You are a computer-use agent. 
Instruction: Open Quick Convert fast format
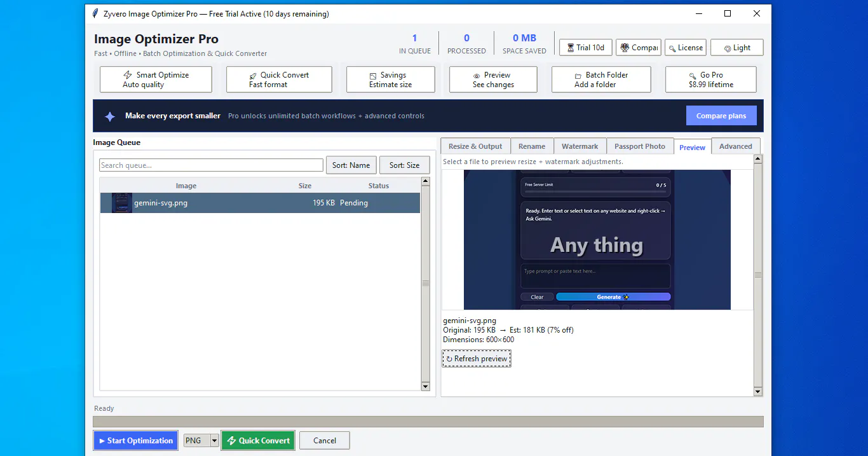(x=279, y=79)
